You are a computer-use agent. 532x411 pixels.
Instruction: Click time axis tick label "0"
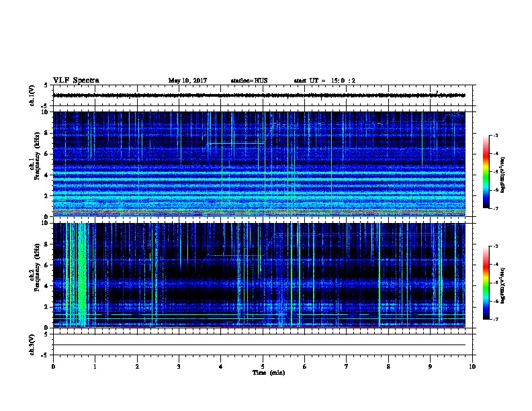[x=53, y=367]
